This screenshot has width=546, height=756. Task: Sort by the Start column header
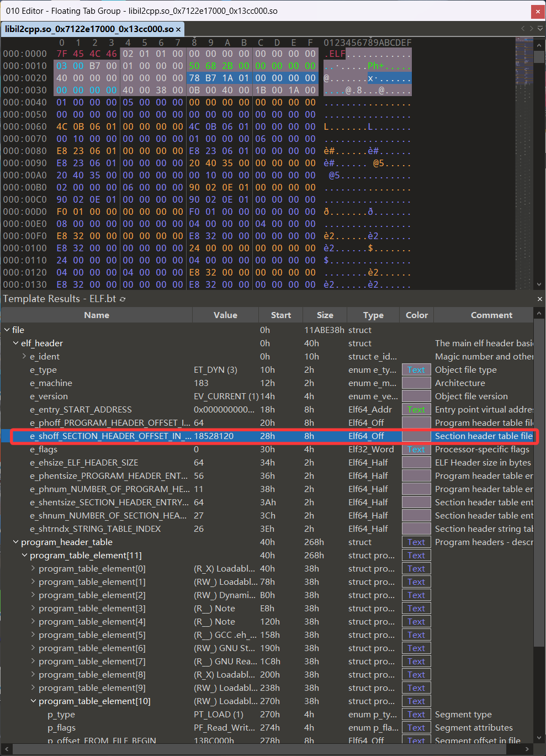point(280,315)
